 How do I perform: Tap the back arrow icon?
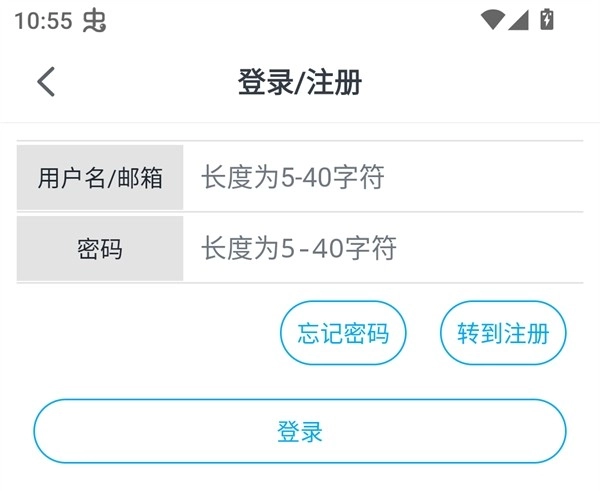click(x=46, y=82)
